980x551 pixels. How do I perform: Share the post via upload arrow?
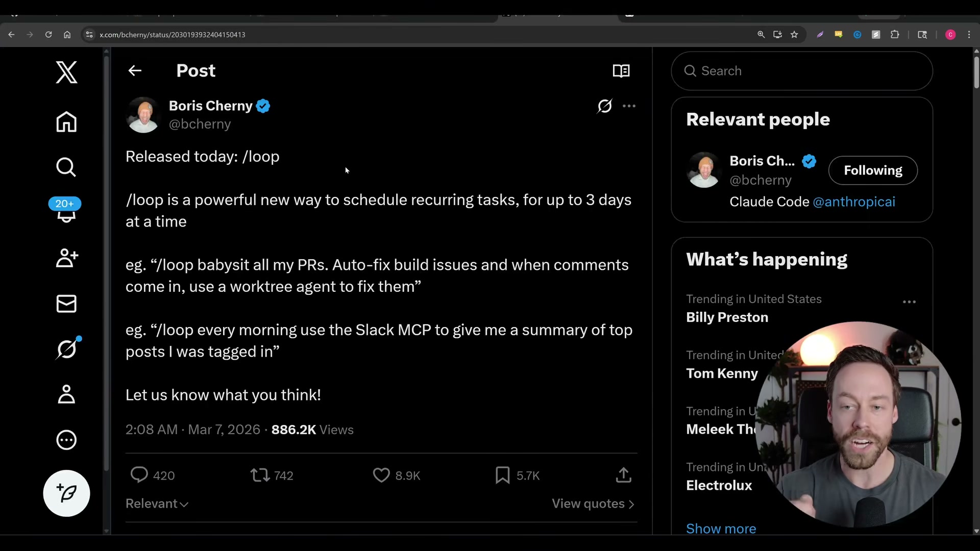tap(623, 475)
